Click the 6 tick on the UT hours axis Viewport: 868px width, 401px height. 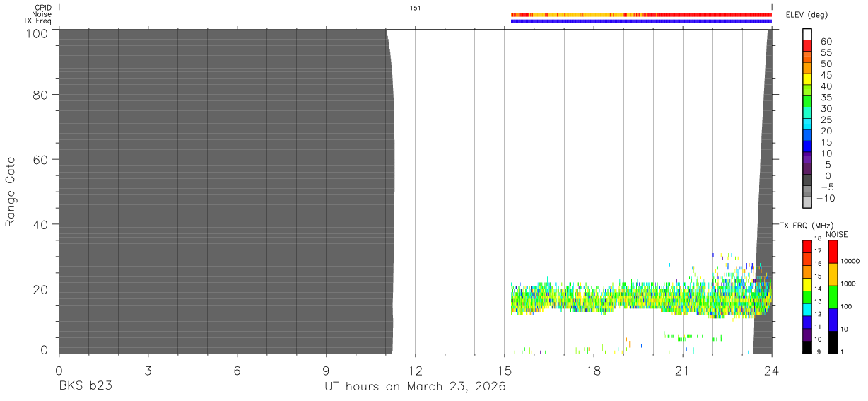point(237,370)
